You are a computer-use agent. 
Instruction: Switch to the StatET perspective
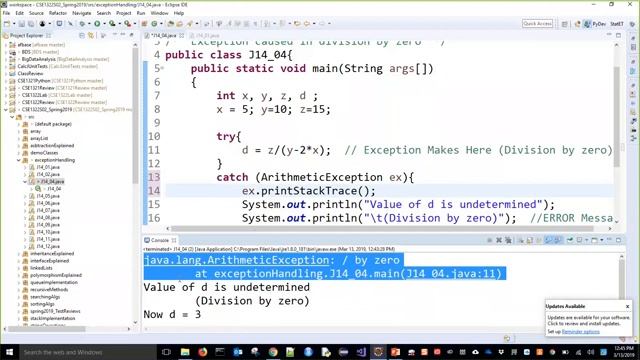coord(617,24)
